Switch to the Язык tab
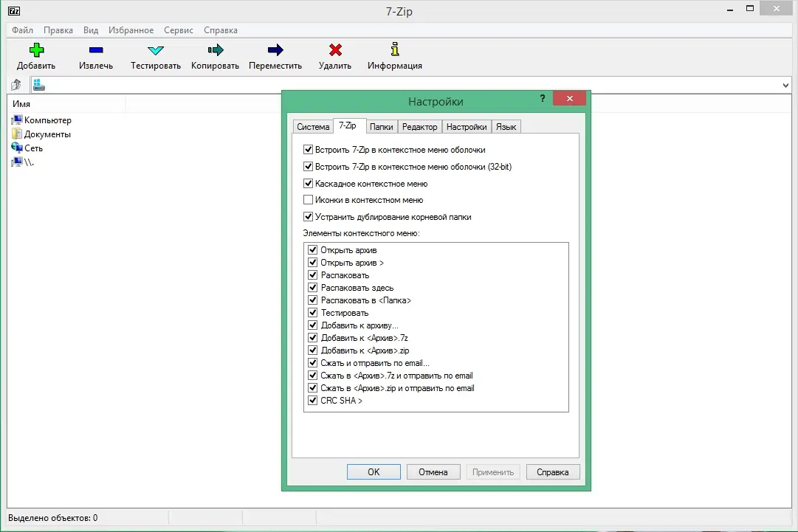The width and height of the screenshot is (798, 532). click(x=506, y=127)
